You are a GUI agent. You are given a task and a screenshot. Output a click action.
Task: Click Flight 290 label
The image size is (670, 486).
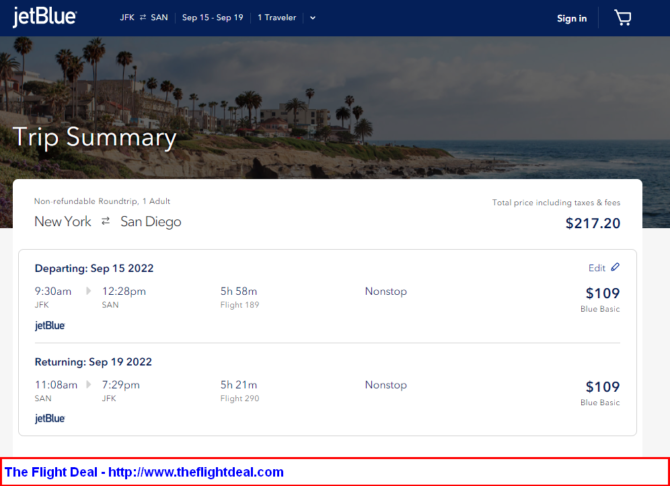[x=240, y=398]
